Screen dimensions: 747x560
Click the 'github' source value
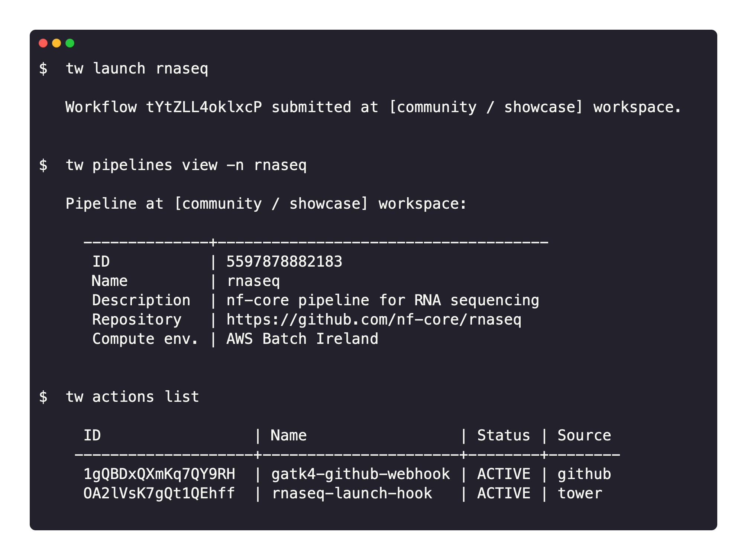(584, 474)
